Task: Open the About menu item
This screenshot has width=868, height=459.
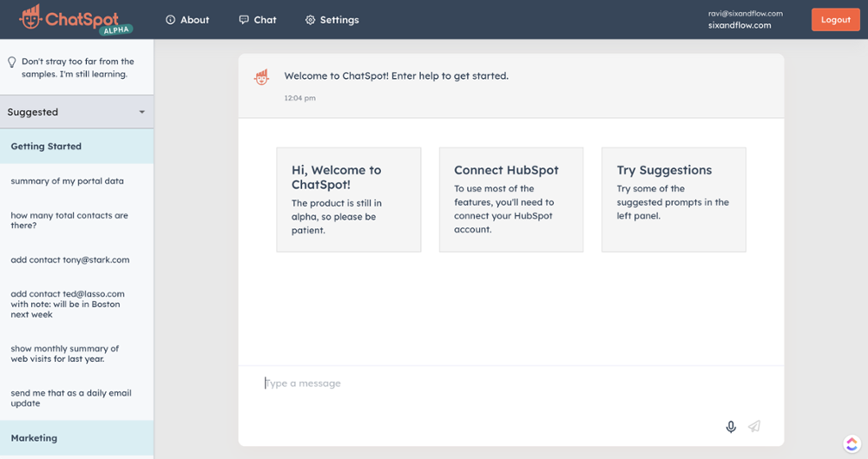Action: tap(187, 20)
